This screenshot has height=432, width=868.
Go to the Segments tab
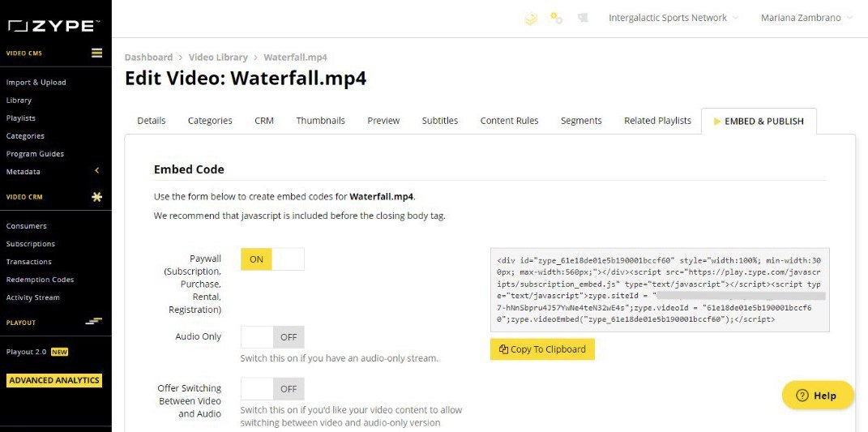tap(581, 121)
